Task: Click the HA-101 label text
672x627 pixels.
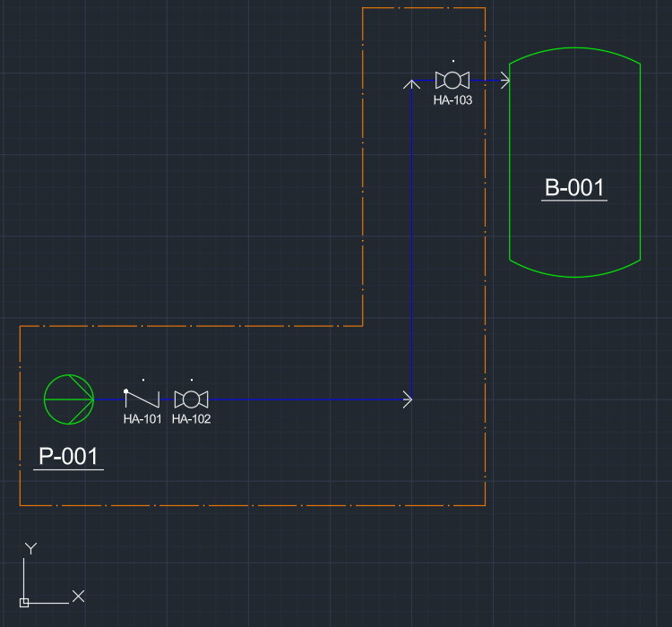Action: tap(142, 419)
